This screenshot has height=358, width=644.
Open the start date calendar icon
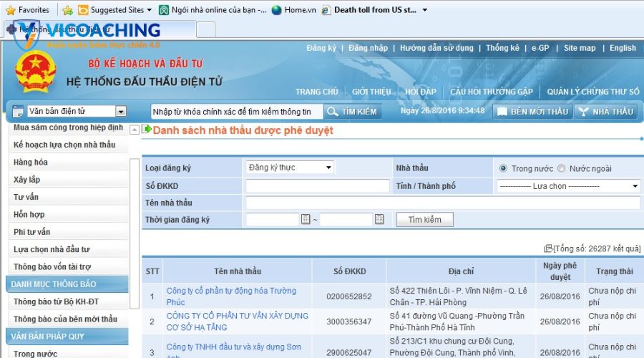click(x=306, y=219)
